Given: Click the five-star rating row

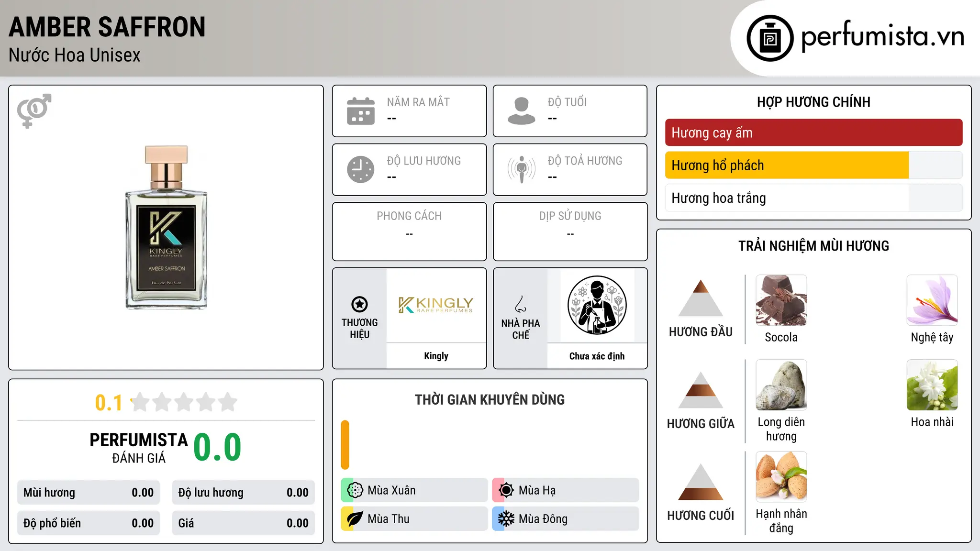Looking at the screenshot, I should click(x=184, y=402).
